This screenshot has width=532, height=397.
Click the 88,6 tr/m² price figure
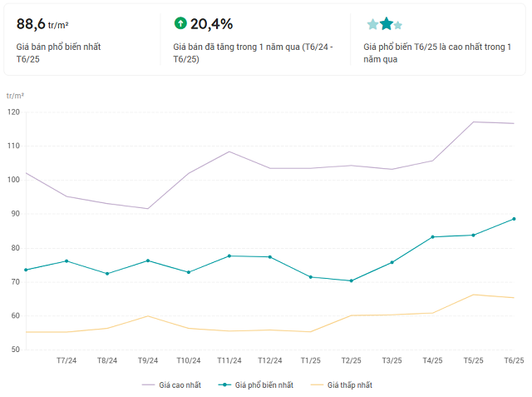click(x=42, y=23)
